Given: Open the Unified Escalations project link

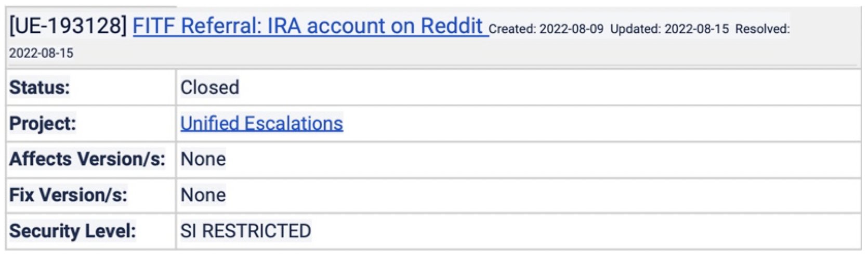Looking at the screenshot, I should pyautogui.click(x=261, y=123).
